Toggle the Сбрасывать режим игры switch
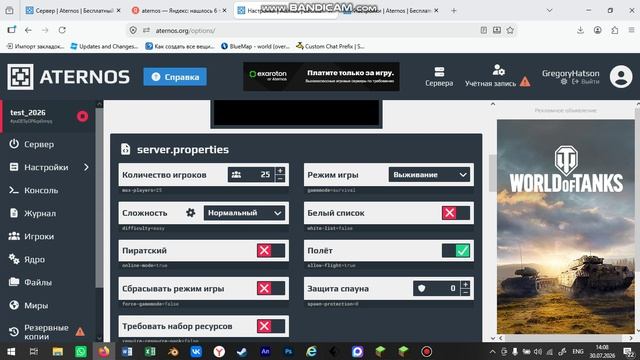 (x=271, y=288)
